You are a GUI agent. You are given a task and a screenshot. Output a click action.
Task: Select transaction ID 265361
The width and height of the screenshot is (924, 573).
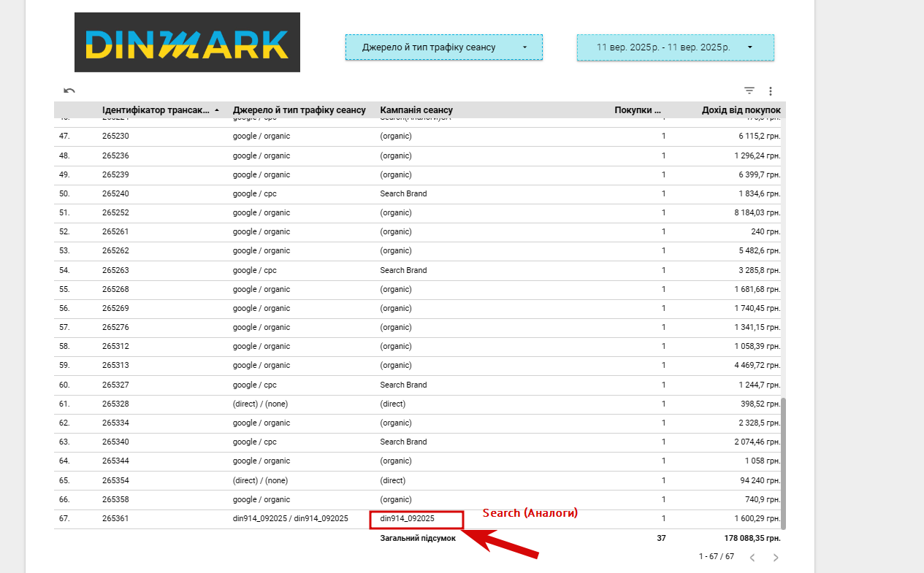tap(115, 518)
